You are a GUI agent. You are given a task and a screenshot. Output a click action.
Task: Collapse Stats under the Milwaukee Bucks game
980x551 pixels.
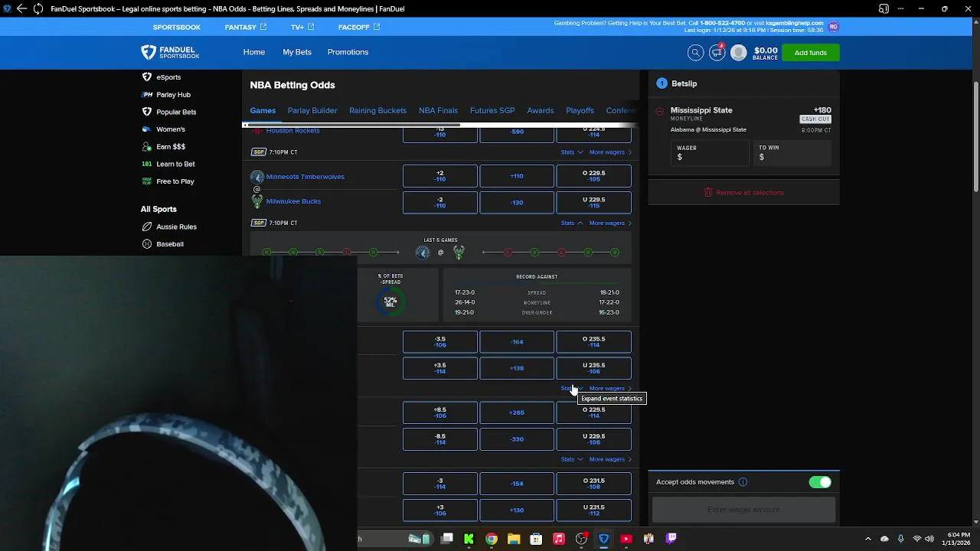(x=571, y=223)
